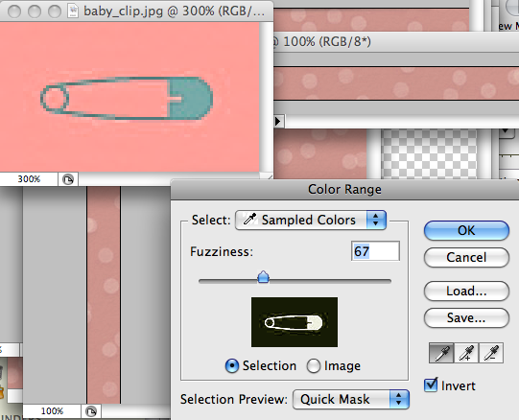Click the 300% zoom field of baby_clip window
The width and height of the screenshot is (519, 420).
(x=29, y=179)
